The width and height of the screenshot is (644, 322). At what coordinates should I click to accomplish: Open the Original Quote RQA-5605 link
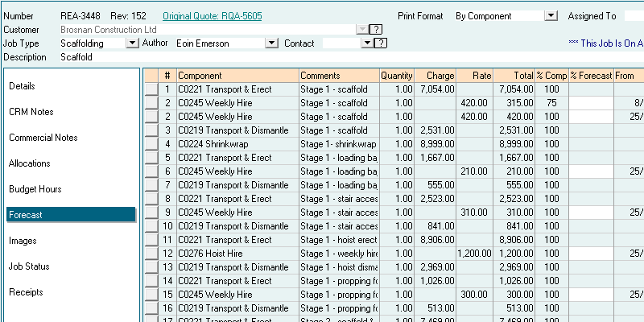pyautogui.click(x=213, y=15)
